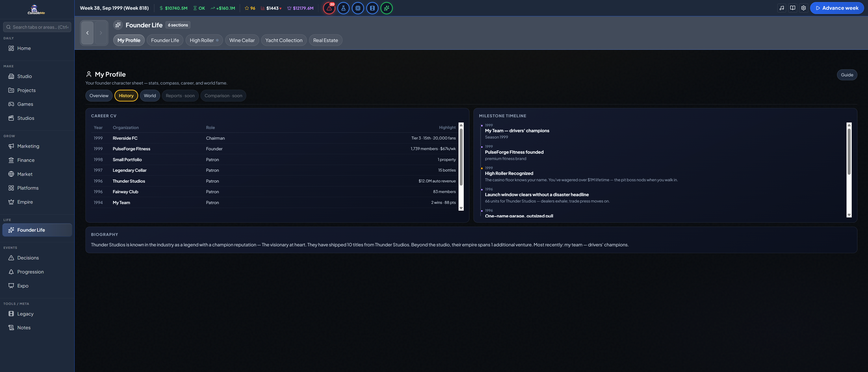Open Platforms in the sidebar
Image resolution: width=868 pixels, height=372 pixels.
pyautogui.click(x=37, y=188)
